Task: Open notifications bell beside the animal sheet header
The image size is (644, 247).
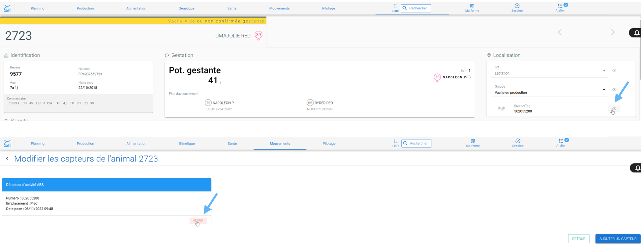Action: [x=637, y=33]
